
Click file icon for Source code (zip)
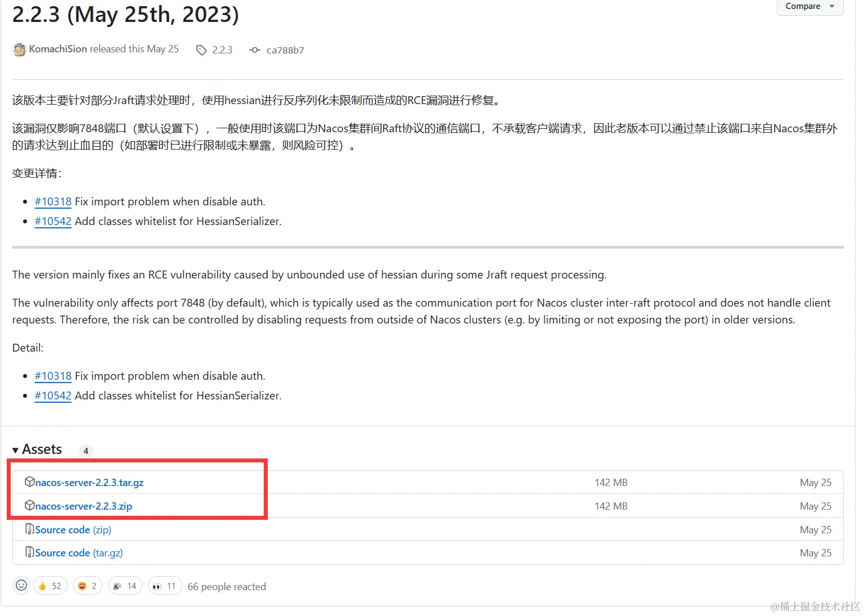tap(30, 529)
